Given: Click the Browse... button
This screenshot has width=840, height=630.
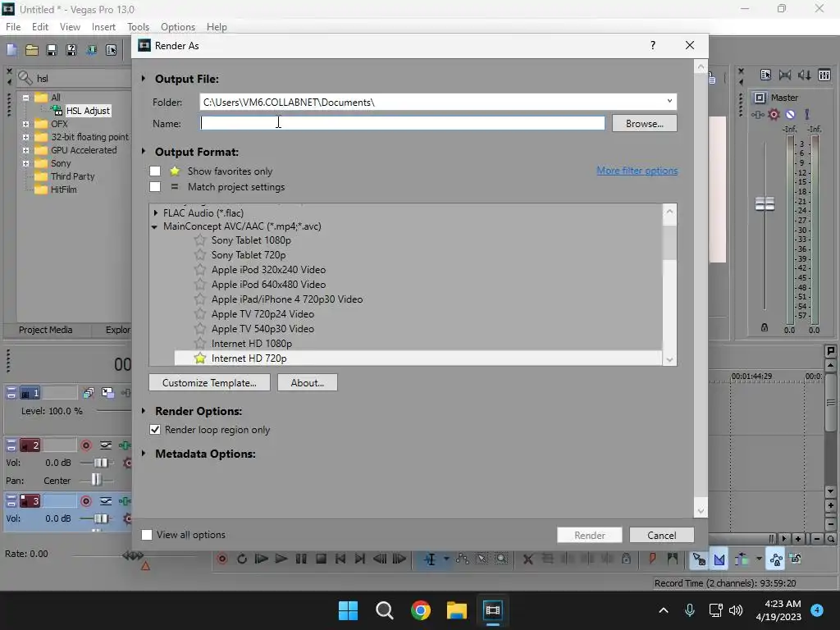Looking at the screenshot, I should [x=644, y=123].
